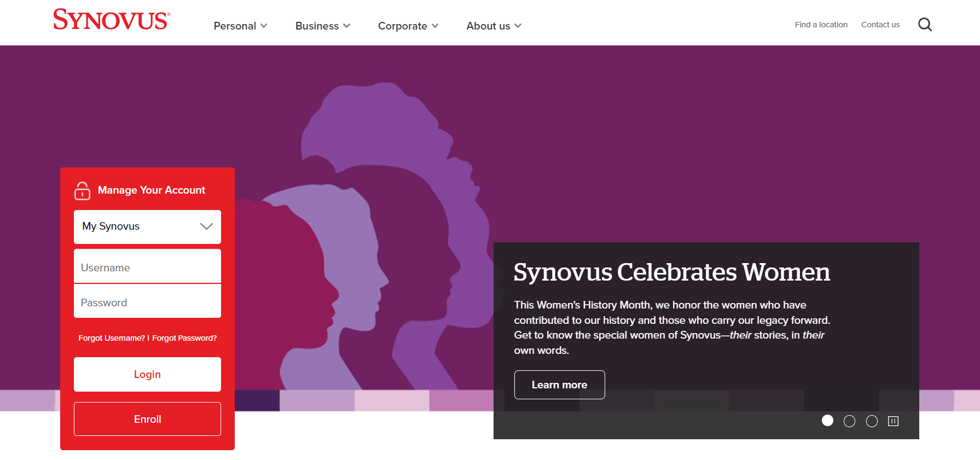Open the Corporate navigation menu

(408, 26)
